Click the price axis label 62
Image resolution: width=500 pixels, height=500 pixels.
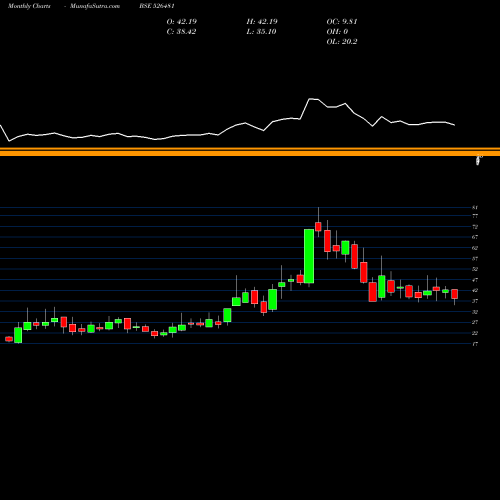[x=475, y=248]
